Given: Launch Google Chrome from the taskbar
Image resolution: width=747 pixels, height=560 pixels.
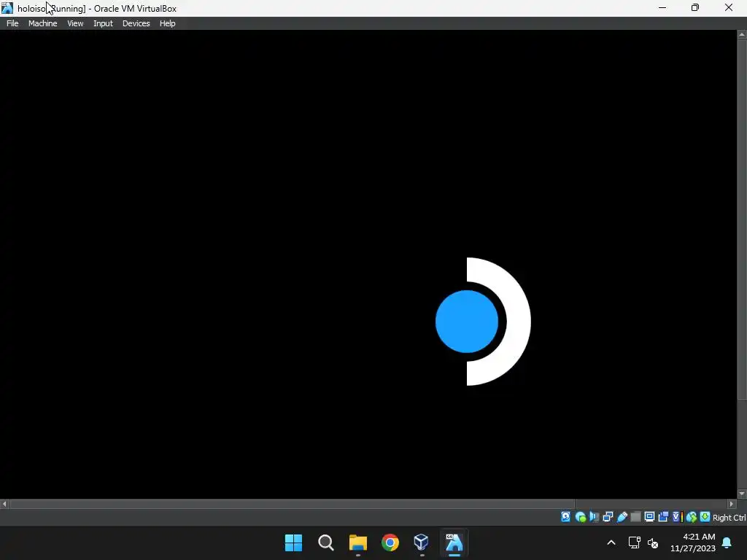Looking at the screenshot, I should pyautogui.click(x=390, y=542).
